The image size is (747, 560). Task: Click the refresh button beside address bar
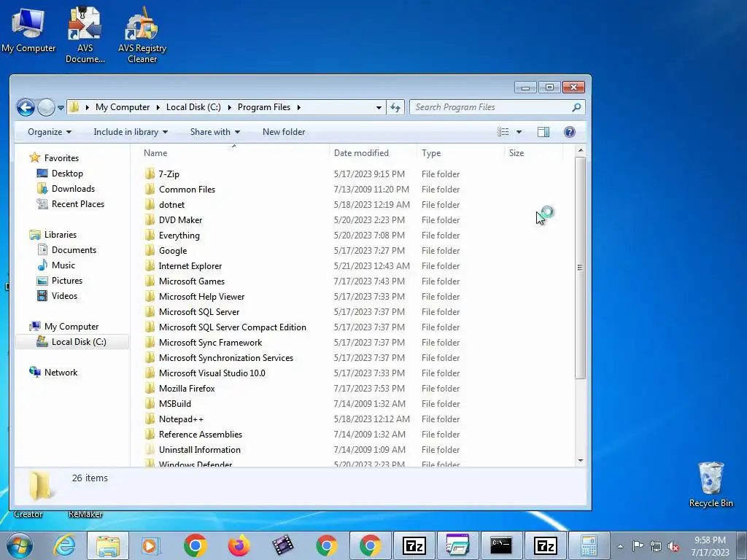(395, 108)
